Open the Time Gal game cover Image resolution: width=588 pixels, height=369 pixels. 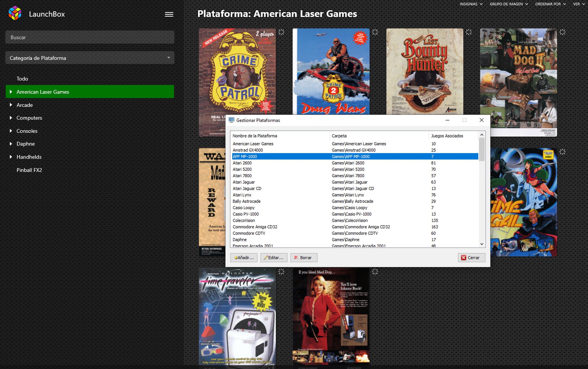524,202
